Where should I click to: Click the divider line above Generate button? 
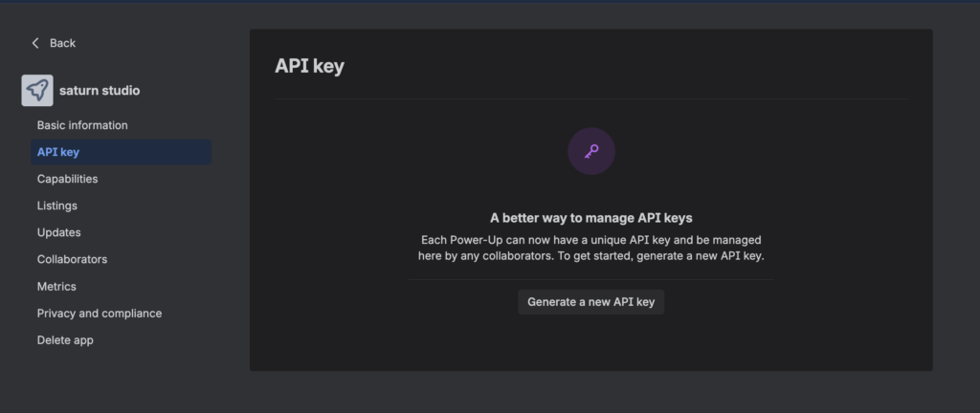[x=590, y=280]
